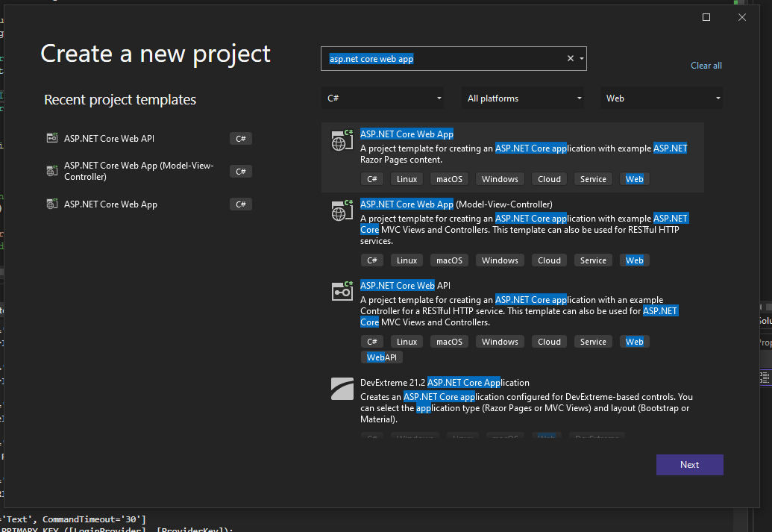This screenshot has height=532, width=772.
Task: Clear the search box with the X icon
Action: coord(569,58)
